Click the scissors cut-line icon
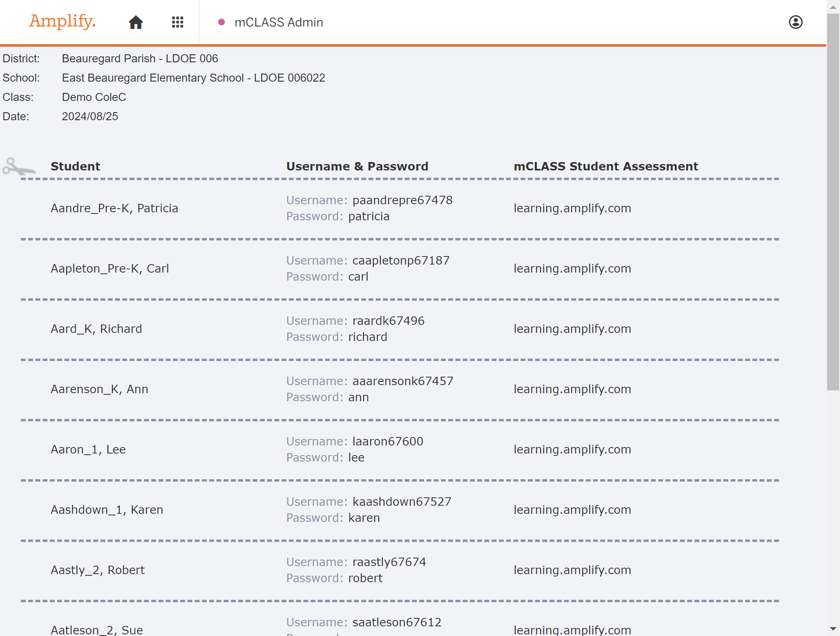Image resolution: width=840 pixels, height=636 pixels. coord(19,166)
